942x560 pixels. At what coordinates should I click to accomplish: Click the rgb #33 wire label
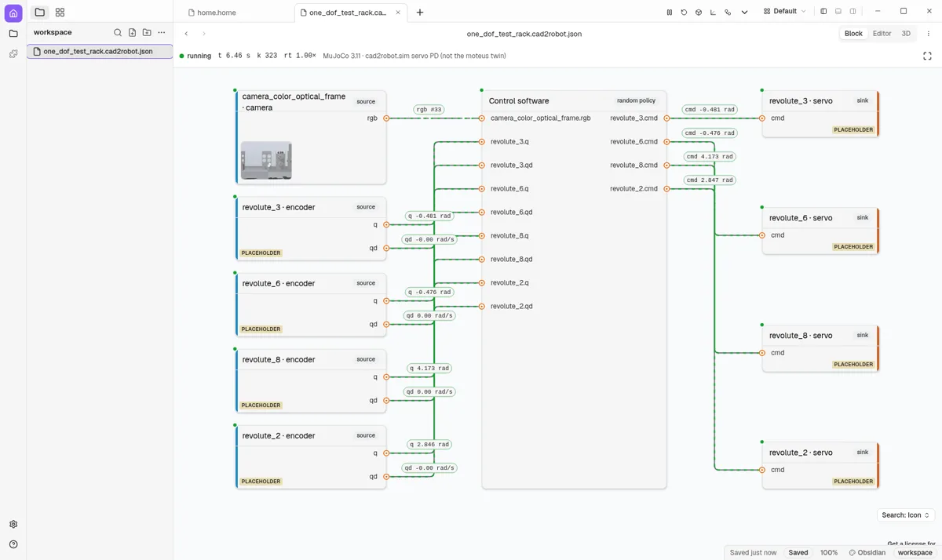pos(429,110)
